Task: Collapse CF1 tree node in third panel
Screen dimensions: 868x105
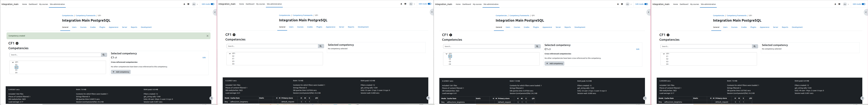Action: click(x=446, y=54)
